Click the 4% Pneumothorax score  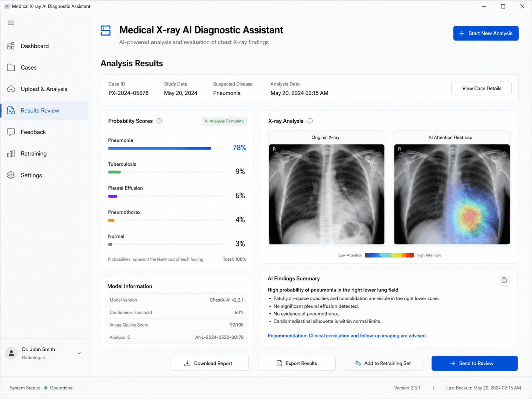[240, 220]
